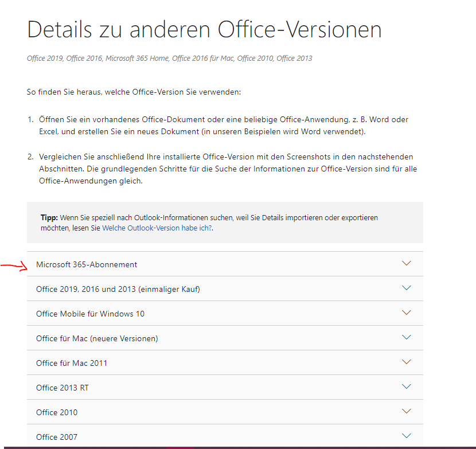The image size is (476, 449).
Task: Open the Office für Mac 2011 title
Action: [x=72, y=363]
